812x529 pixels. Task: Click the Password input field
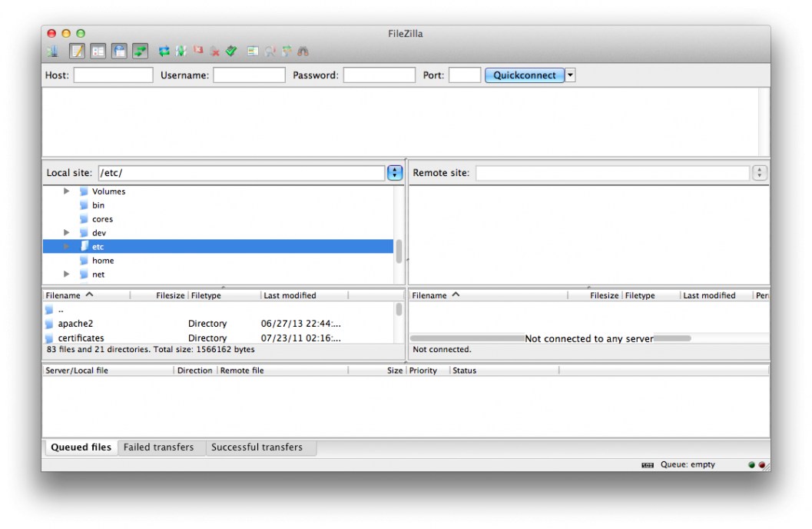(x=379, y=75)
